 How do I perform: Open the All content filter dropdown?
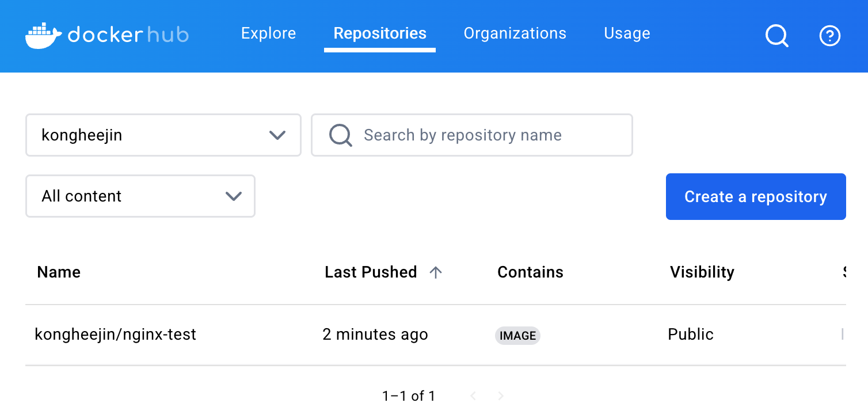140,196
